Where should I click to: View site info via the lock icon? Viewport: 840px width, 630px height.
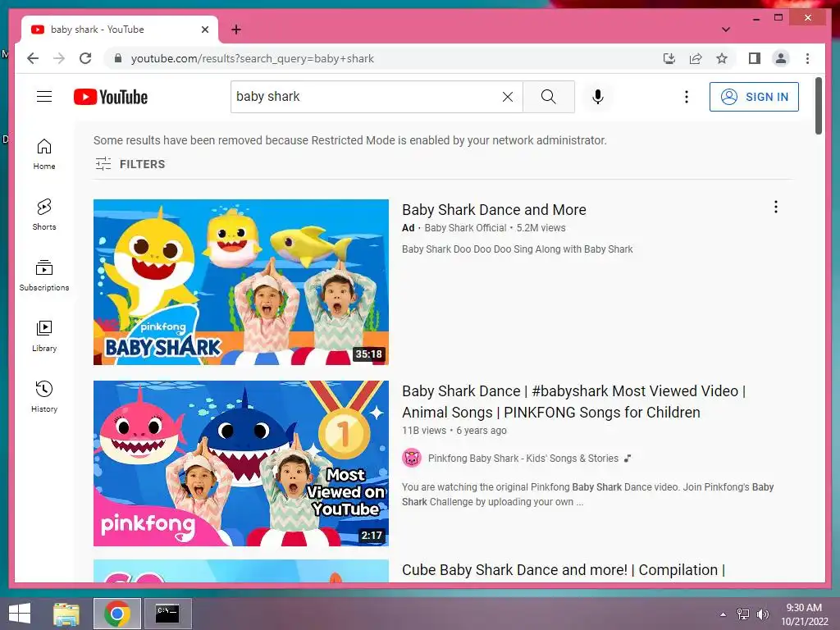tap(118, 58)
